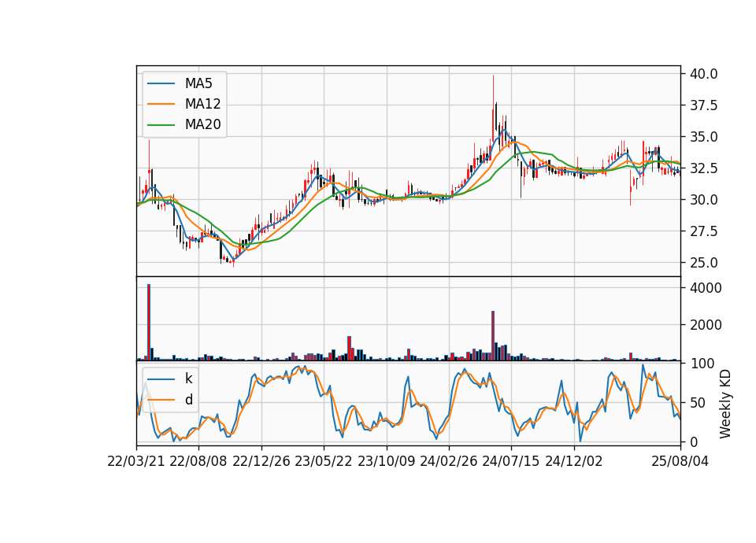This screenshot has width=756, height=543.
Task: Click the 27.5 price axis label
Action: pyautogui.click(x=703, y=231)
